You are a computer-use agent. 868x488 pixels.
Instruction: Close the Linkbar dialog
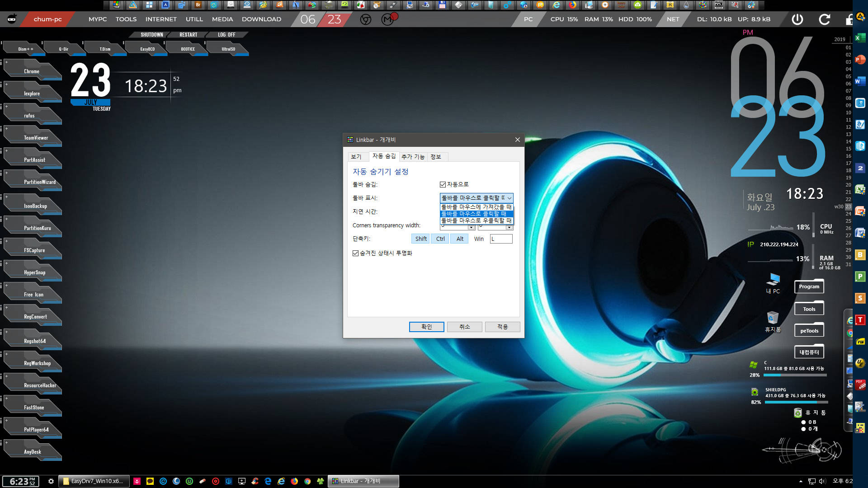[518, 140]
